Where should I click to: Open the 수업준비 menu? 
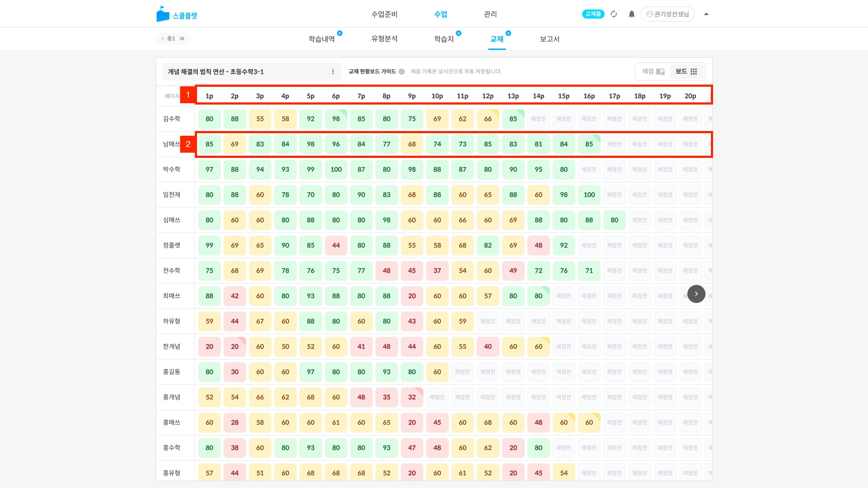click(384, 14)
